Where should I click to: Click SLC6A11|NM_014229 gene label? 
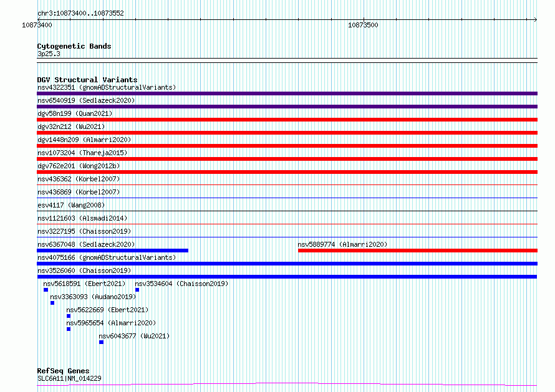(69, 378)
